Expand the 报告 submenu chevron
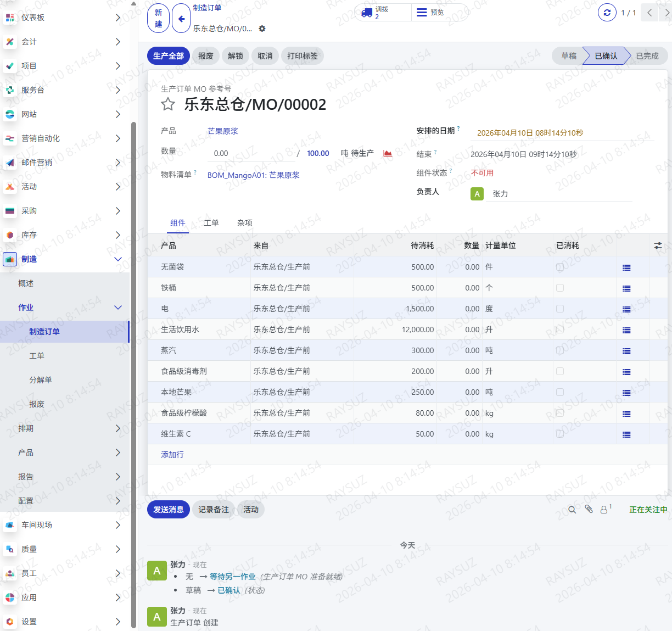 pos(118,477)
